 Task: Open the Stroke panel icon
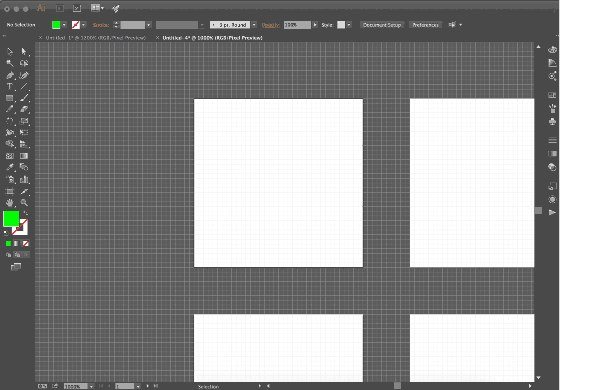pyautogui.click(x=552, y=140)
